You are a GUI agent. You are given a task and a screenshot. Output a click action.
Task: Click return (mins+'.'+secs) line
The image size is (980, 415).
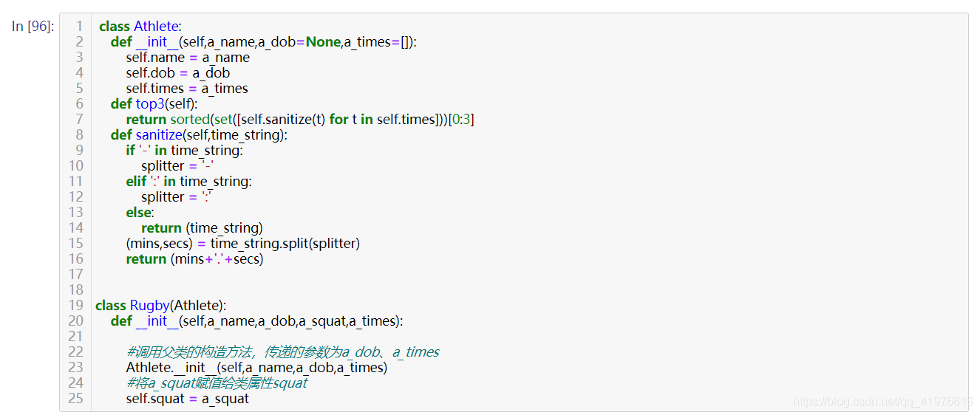point(195,259)
